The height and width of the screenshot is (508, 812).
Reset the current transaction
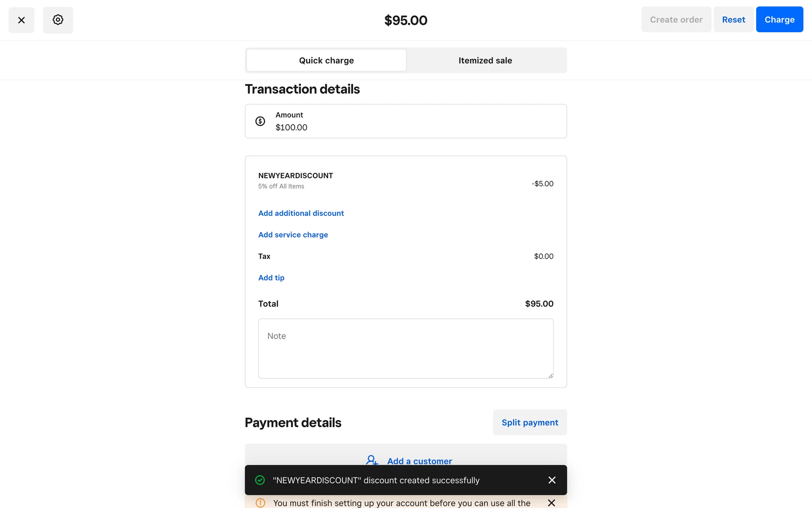733,19
